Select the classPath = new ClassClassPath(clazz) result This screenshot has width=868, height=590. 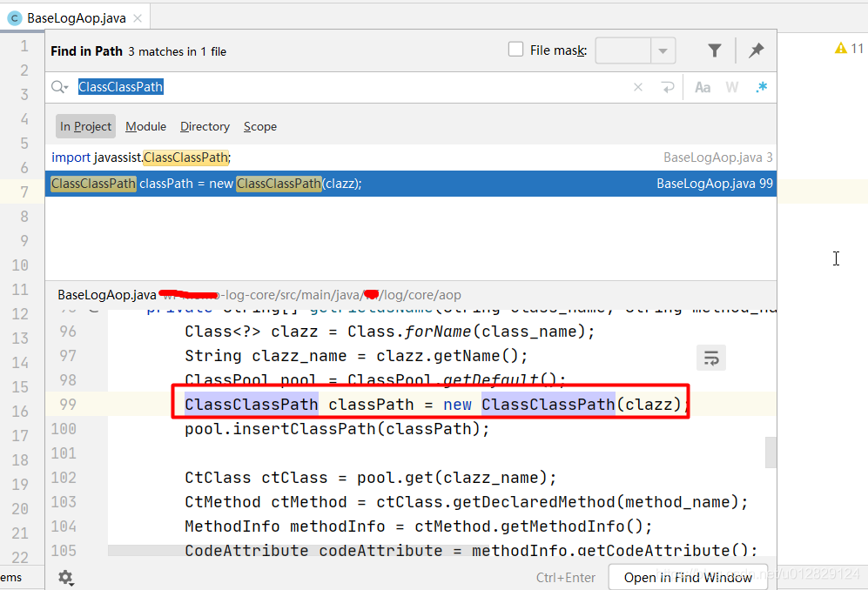pyautogui.click(x=411, y=184)
